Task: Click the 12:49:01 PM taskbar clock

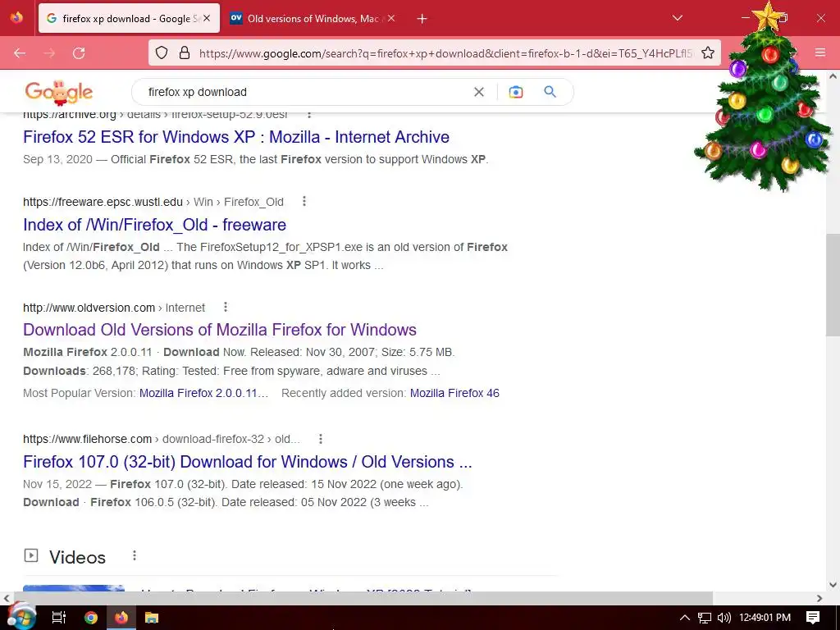Action: 765,618
